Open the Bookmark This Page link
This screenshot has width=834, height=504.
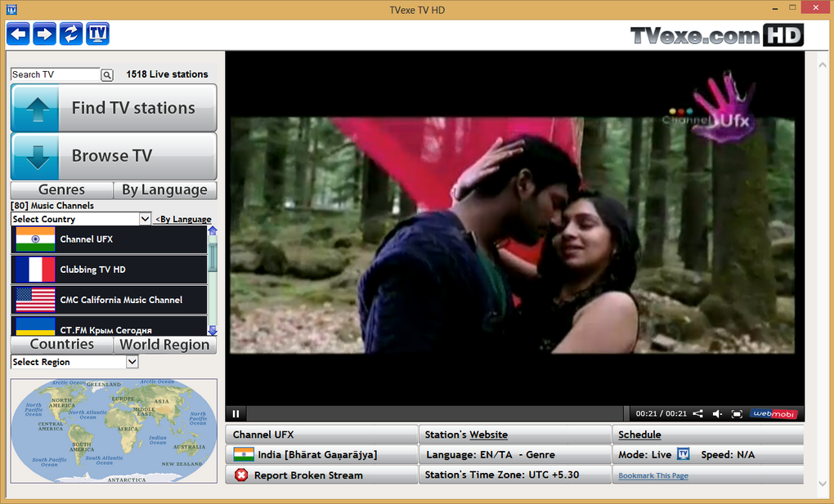point(653,476)
